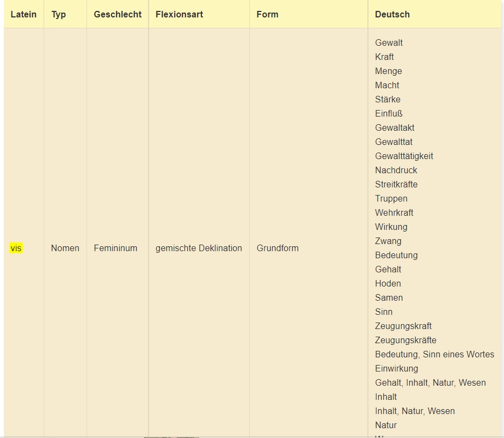Viewport: 504px width, 438px height.
Task: Click the Flexionsart column header
Action: click(x=179, y=14)
